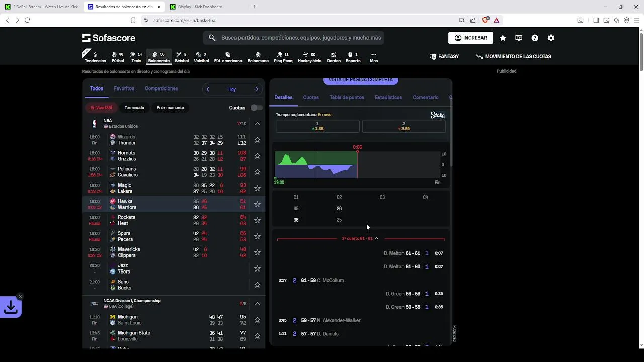Click the Brave Shields icon
644x362 pixels.
coord(485,20)
